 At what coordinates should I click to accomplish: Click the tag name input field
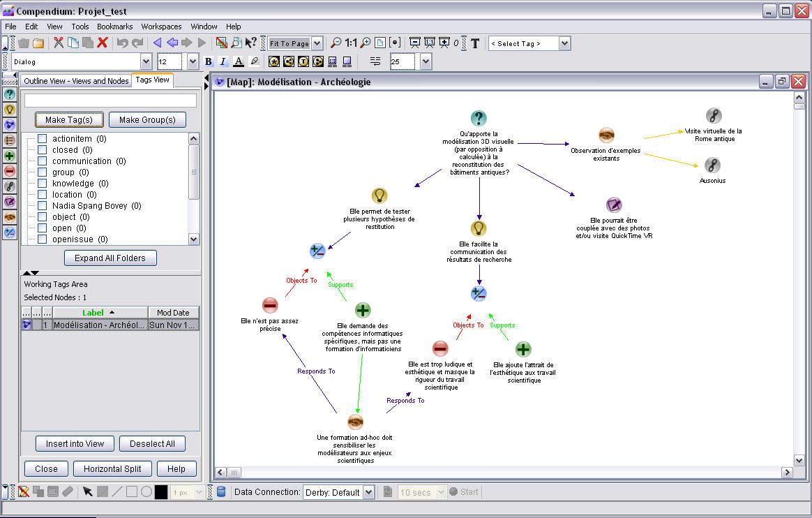(x=110, y=101)
